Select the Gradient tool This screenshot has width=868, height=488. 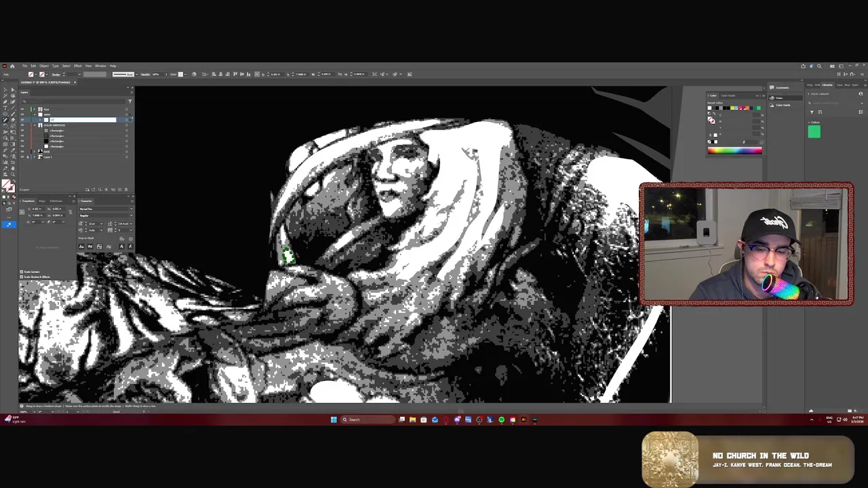point(13,144)
